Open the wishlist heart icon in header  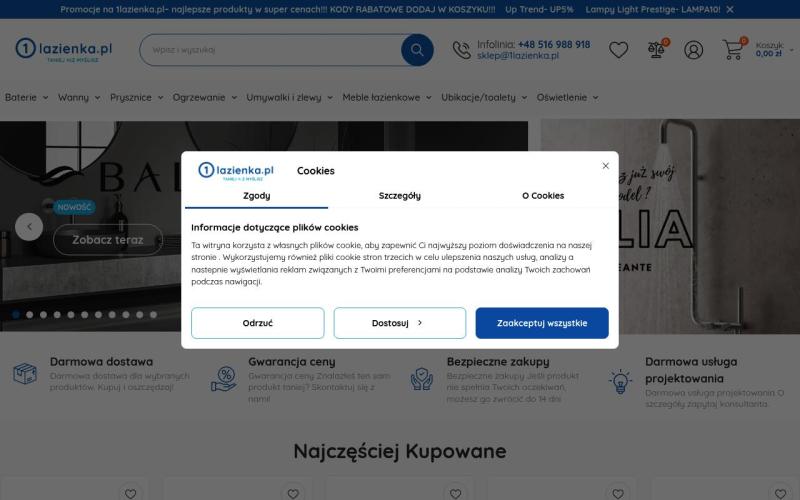coord(618,50)
